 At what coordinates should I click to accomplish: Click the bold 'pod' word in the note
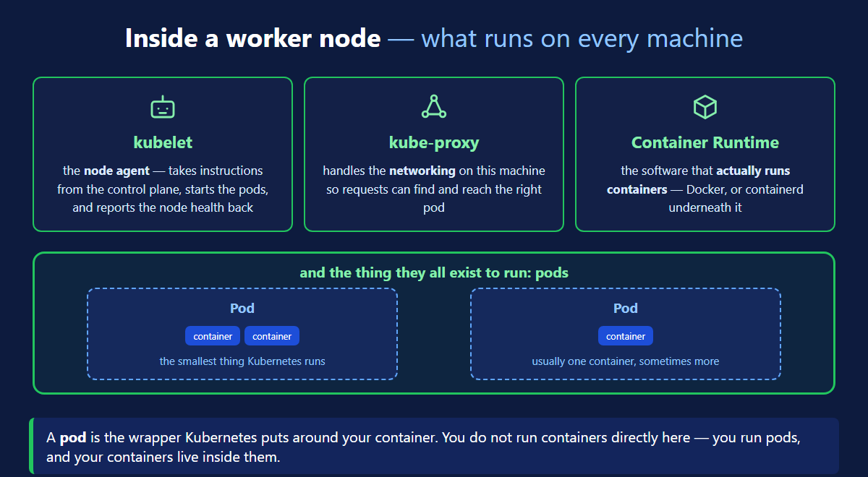[x=72, y=438]
